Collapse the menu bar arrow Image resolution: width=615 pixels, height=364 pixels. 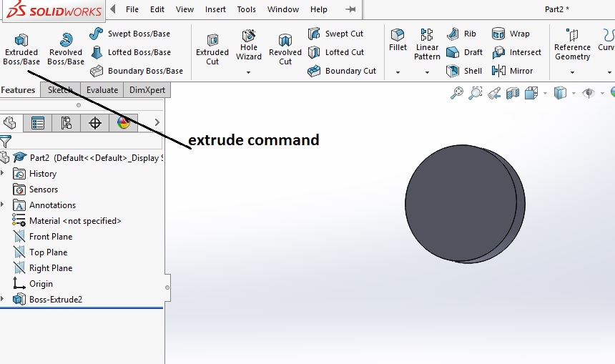pos(113,9)
